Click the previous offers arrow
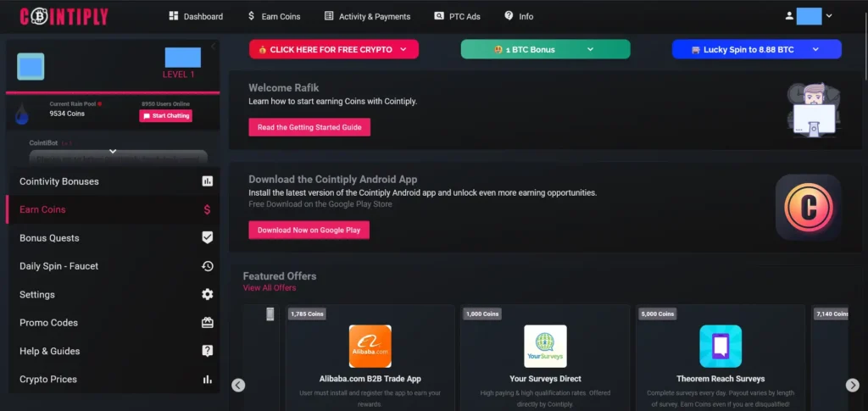The width and height of the screenshot is (868, 411). tap(238, 385)
